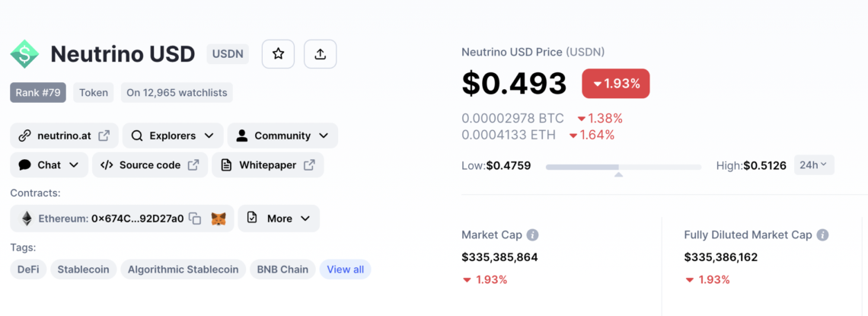
Task: Expand the Explorers dropdown
Action: pos(174,136)
